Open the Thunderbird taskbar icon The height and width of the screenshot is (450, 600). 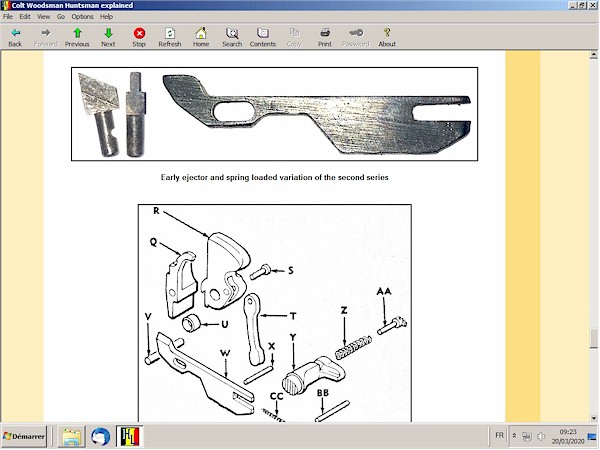tap(101, 436)
